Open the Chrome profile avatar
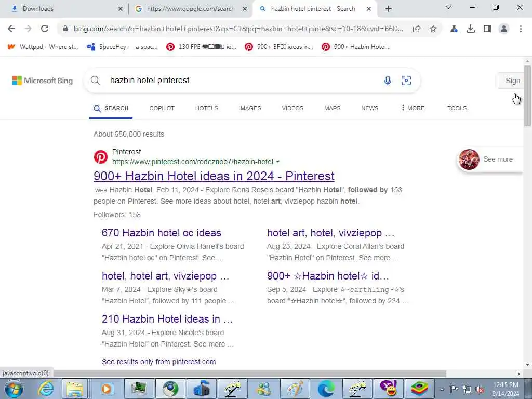 pyautogui.click(x=504, y=29)
